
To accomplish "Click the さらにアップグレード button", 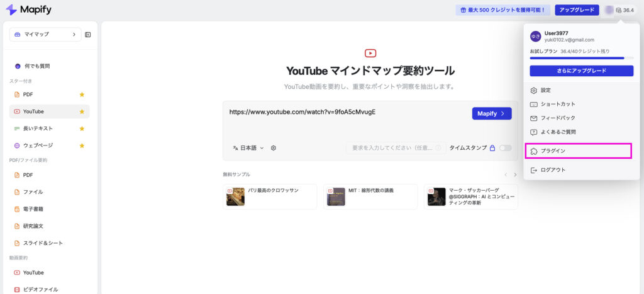I will tap(581, 71).
